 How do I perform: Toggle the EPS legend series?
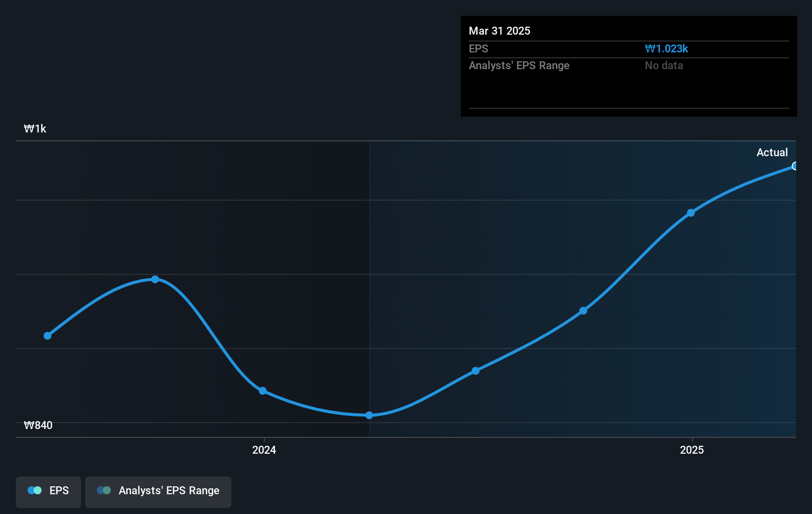pyautogui.click(x=48, y=492)
